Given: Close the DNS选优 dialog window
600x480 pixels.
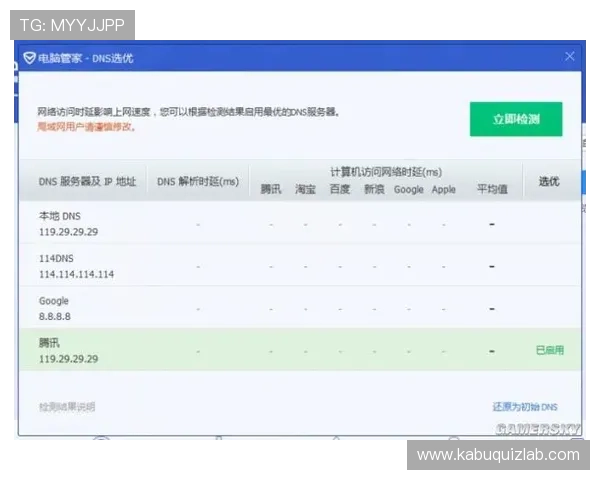Looking at the screenshot, I should (x=569, y=57).
